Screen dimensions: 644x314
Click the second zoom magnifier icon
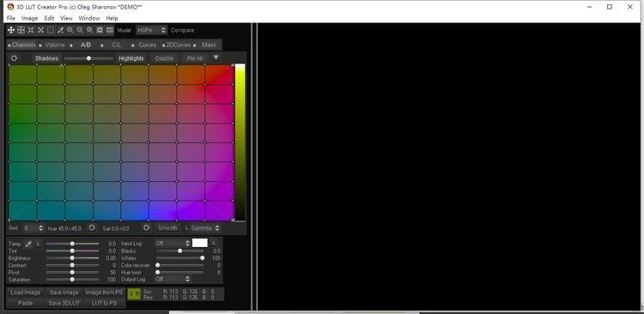[80, 30]
